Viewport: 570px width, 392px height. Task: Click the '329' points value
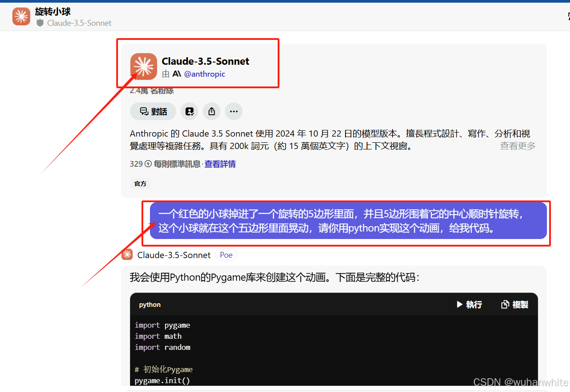point(136,164)
